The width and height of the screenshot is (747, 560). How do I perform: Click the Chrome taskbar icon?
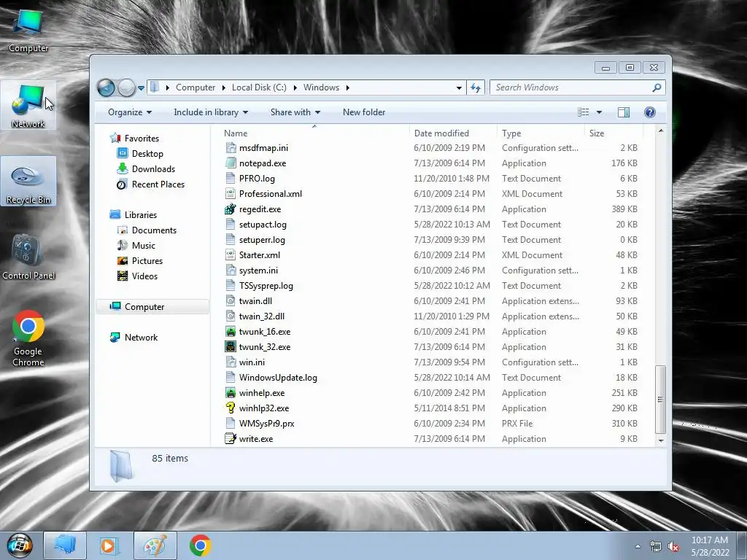[200, 545]
